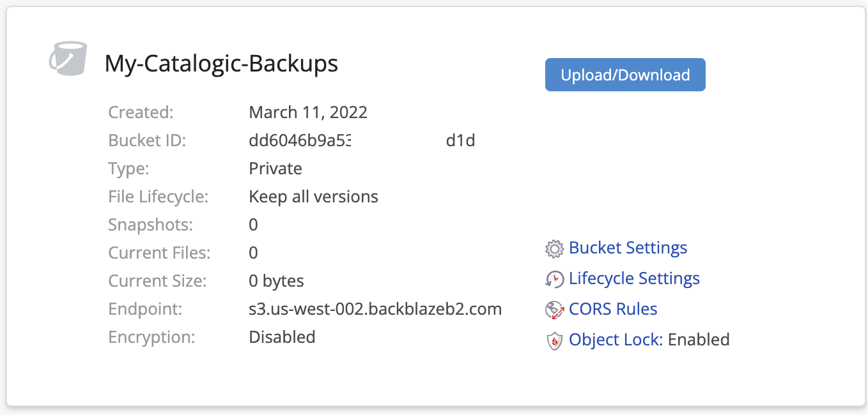Click the clock icon next to Lifecycle Settings
This screenshot has height=415, width=868.
[554, 279]
